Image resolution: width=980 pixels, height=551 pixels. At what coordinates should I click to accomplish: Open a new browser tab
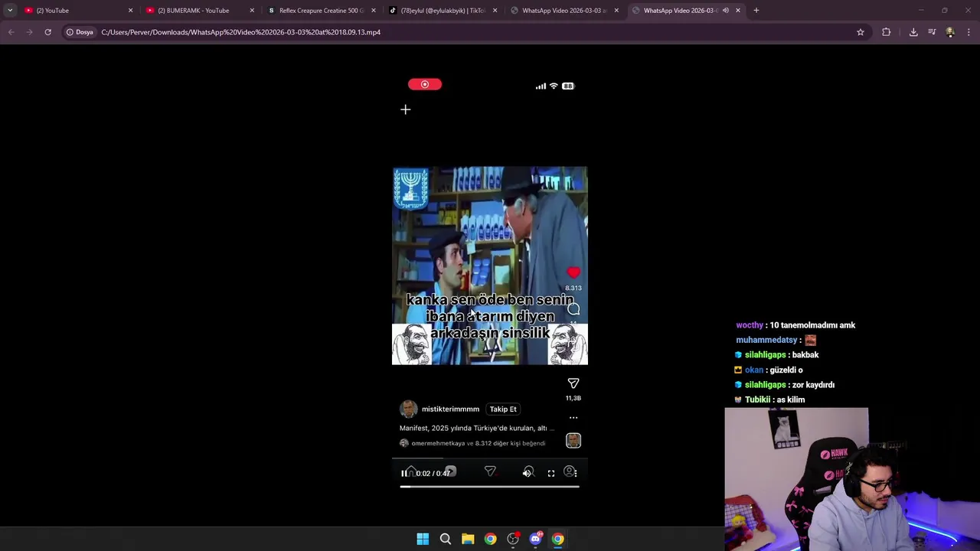pyautogui.click(x=756, y=10)
